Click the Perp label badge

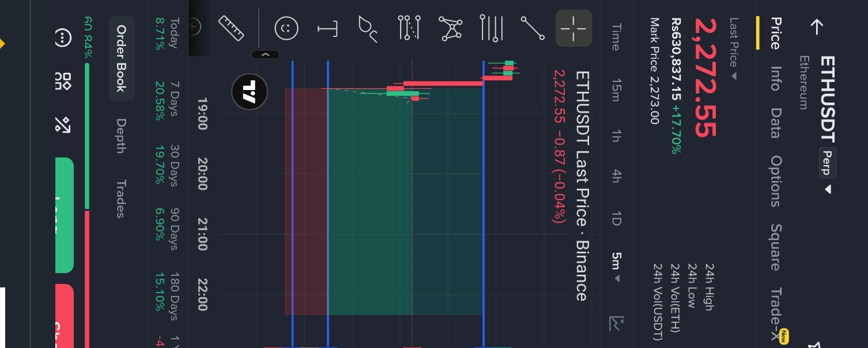click(x=827, y=162)
